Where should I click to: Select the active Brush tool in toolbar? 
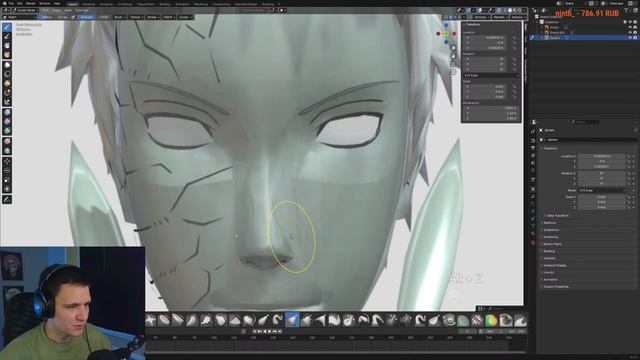point(7,27)
